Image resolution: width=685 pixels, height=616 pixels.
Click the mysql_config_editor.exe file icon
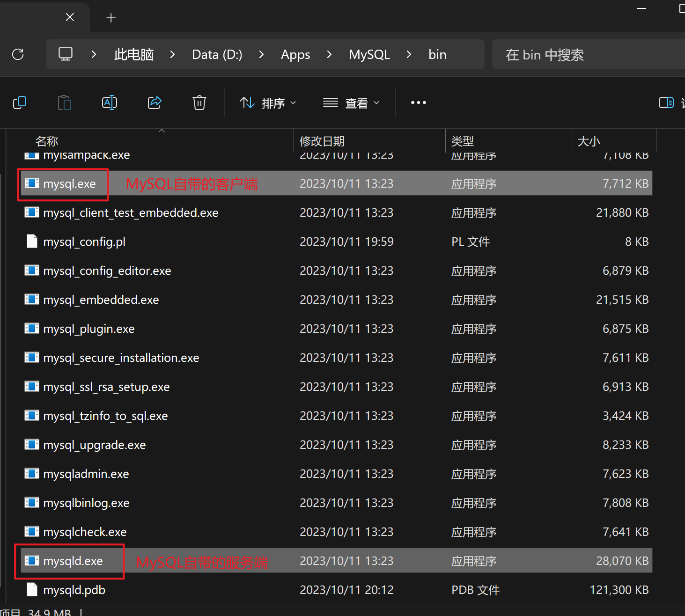tap(32, 270)
